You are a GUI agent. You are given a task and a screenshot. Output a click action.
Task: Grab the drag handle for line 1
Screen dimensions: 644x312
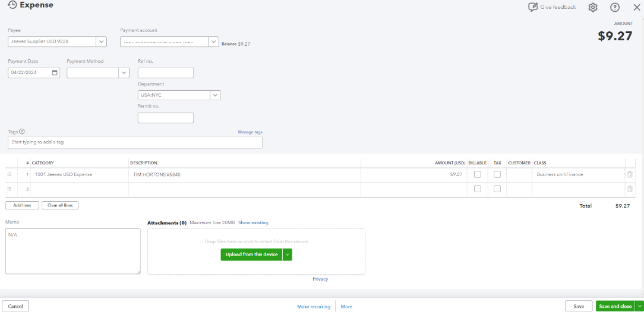pyautogui.click(x=9, y=174)
